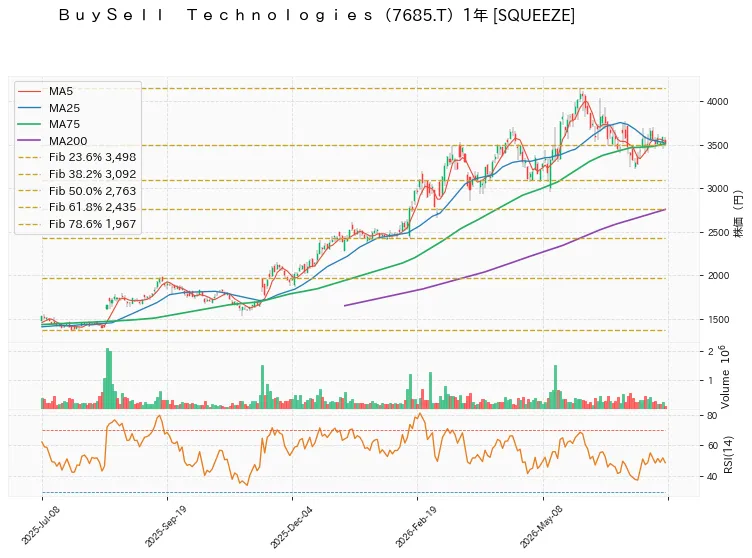This screenshot has height=558, width=752.
Task: Click the [SQUEEZE] tag in the title
Action: point(533,15)
